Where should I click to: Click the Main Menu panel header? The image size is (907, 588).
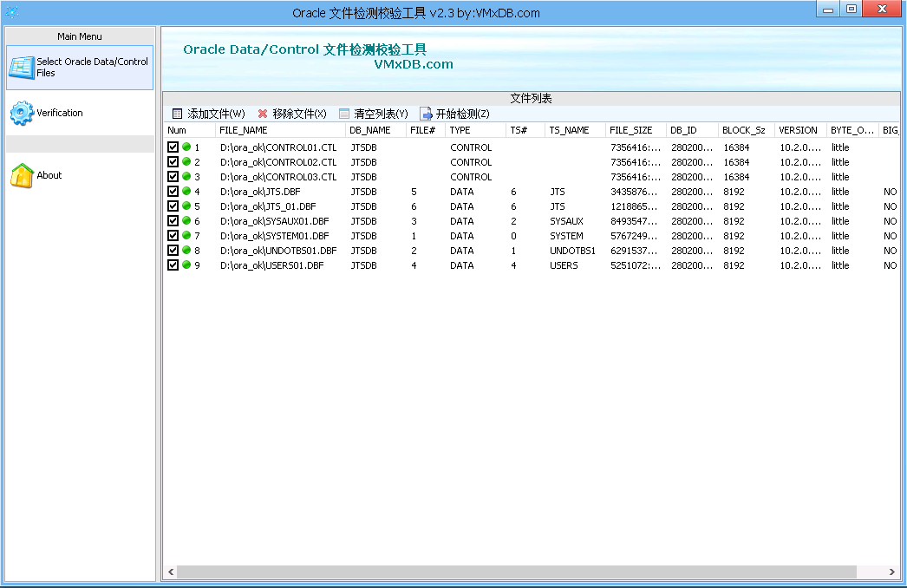80,36
